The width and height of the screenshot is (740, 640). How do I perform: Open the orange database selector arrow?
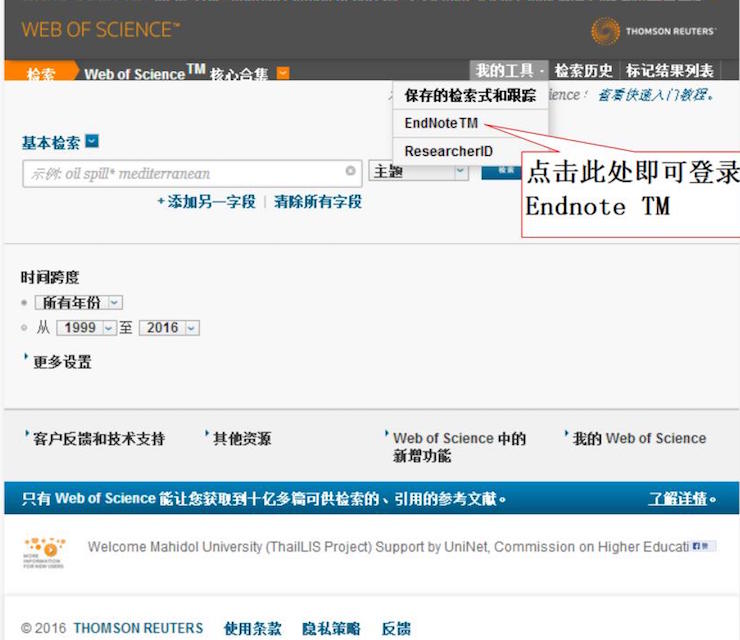(x=283, y=73)
